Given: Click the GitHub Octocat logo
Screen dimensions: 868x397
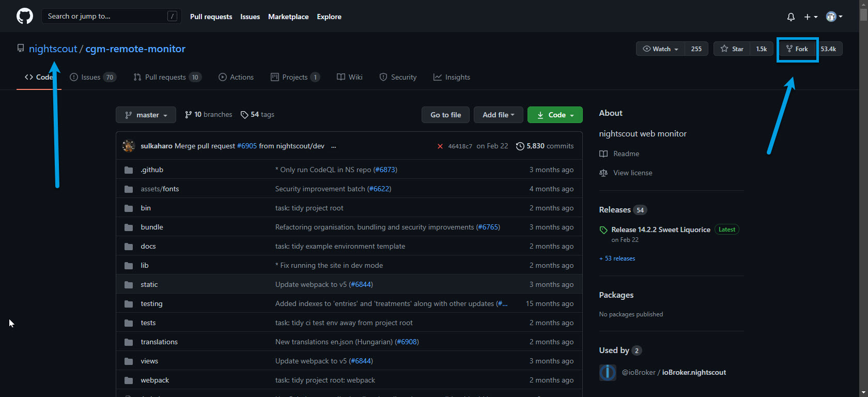Looking at the screenshot, I should pos(24,17).
